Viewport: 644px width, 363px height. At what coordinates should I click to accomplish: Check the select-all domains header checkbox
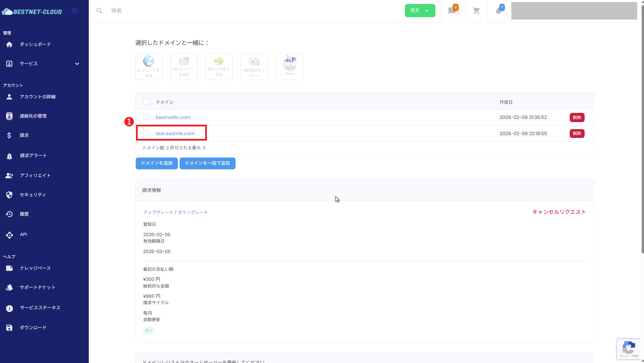click(x=146, y=102)
